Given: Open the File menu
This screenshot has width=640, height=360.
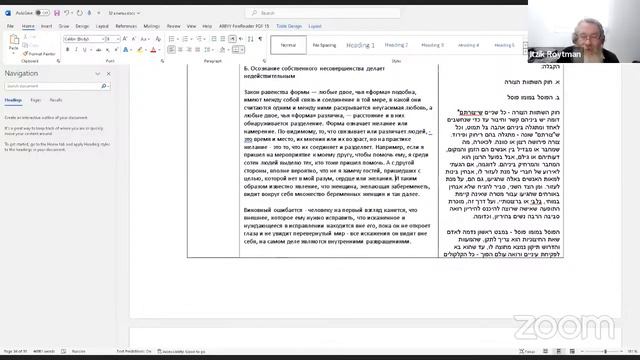Looking at the screenshot, I should pyautogui.click(x=10, y=26).
